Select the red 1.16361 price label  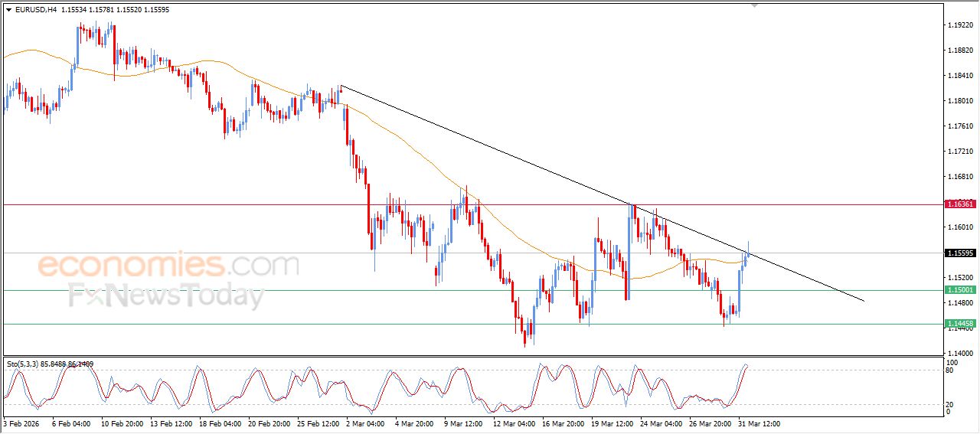pyautogui.click(x=960, y=204)
